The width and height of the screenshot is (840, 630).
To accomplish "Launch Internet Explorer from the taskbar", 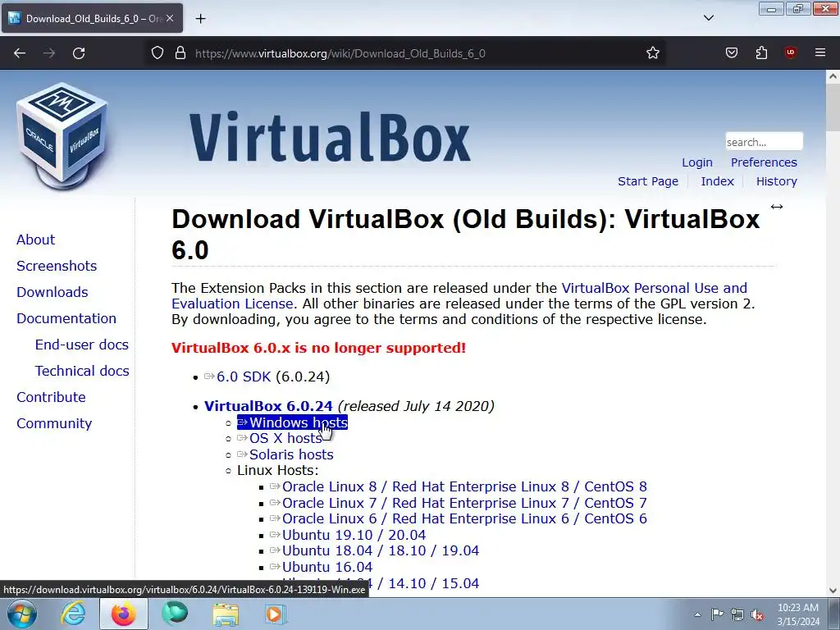I will tap(72, 614).
